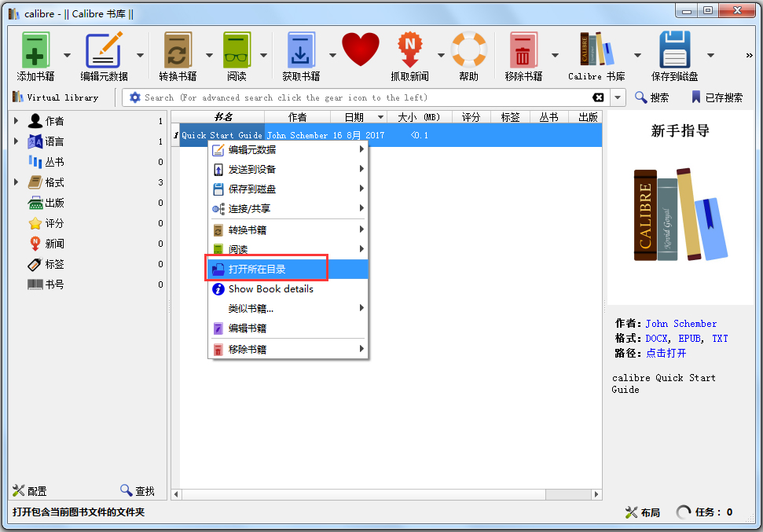763x532 pixels.
Task: Click the 获取书籍 get books icon
Action: tap(301, 50)
